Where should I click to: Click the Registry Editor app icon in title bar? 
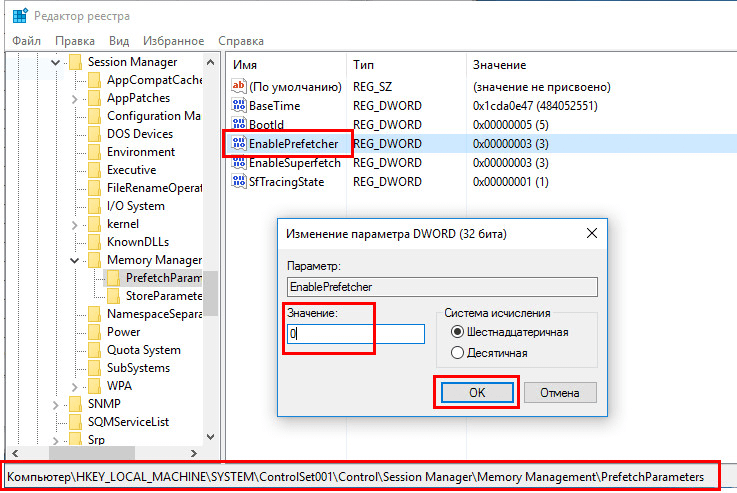click(20, 16)
